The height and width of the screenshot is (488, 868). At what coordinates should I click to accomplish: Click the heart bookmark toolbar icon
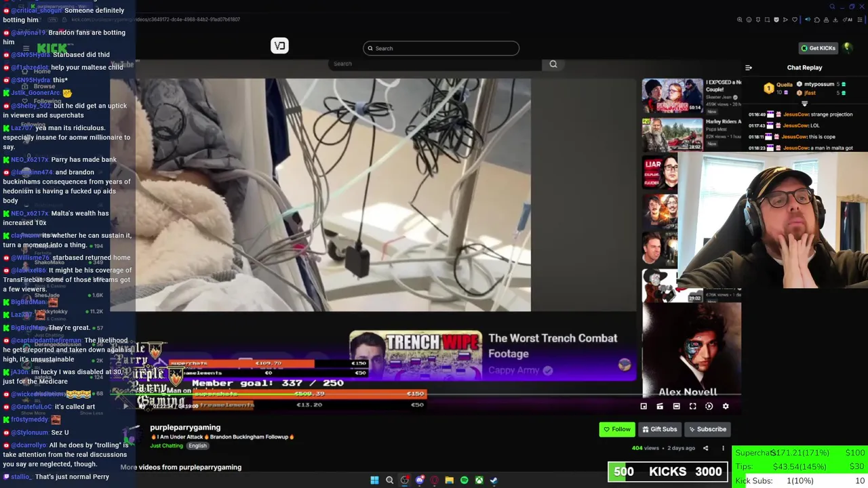pos(795,20)
